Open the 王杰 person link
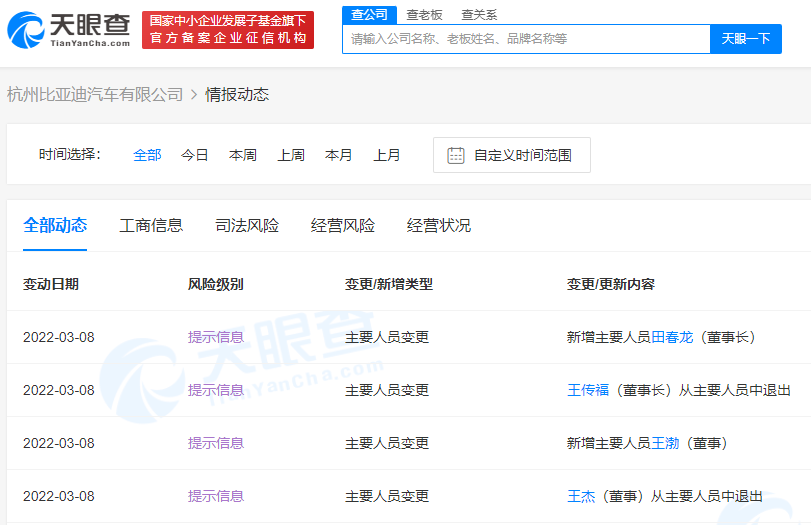Screen dimensions: 811x525 (x=581, y=496)
